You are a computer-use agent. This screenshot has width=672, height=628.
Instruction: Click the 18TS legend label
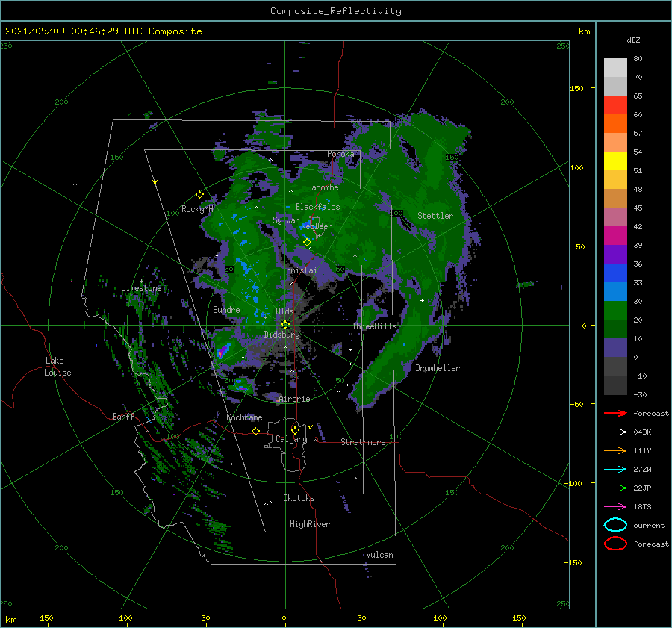tap(642, 507)
